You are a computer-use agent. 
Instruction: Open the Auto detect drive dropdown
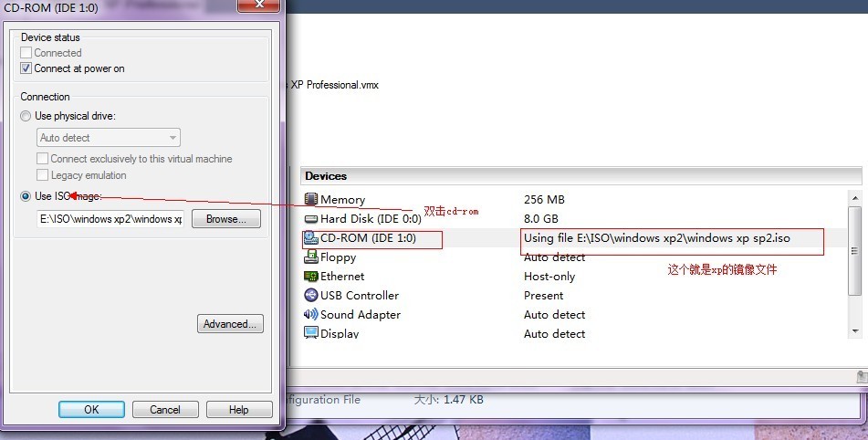pyautogui.click(x=109, y=138)
